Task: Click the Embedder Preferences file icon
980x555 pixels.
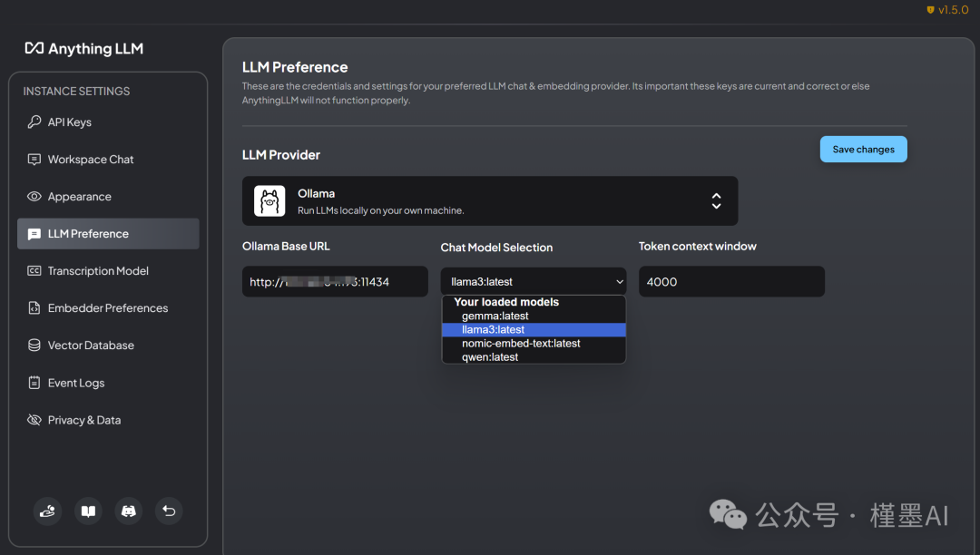Action: click(x=34, y=307)
